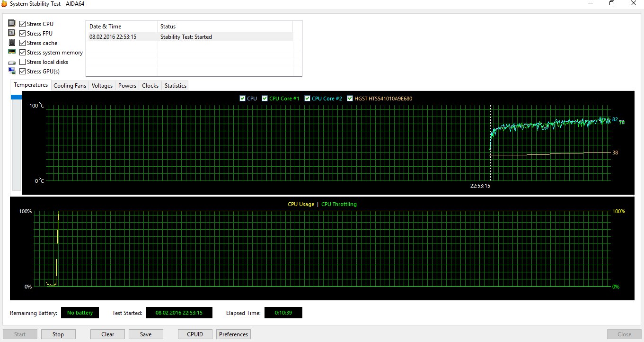Screen dimensions: 644x342
Task: Open the Clocks tab
Action: [150, 86]
